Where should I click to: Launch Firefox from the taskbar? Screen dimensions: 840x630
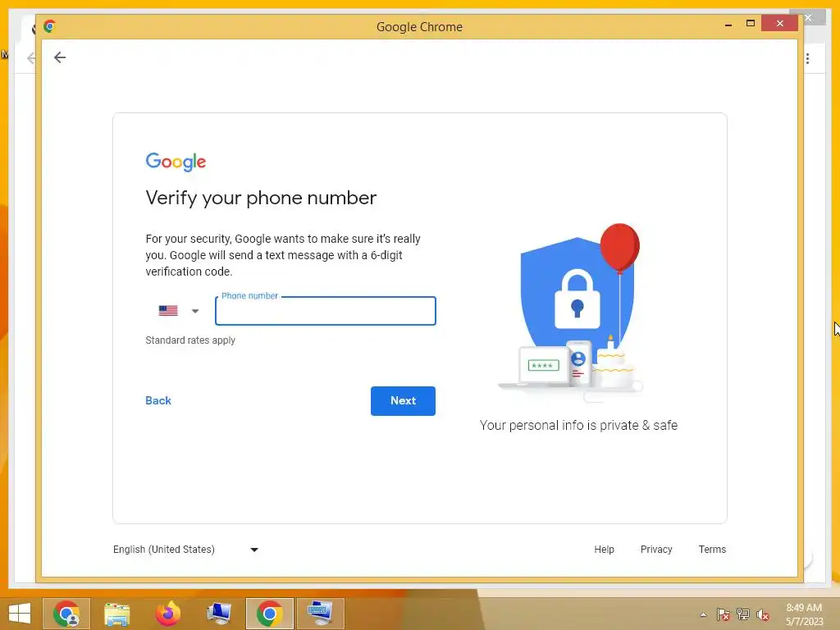click(167, 614)
